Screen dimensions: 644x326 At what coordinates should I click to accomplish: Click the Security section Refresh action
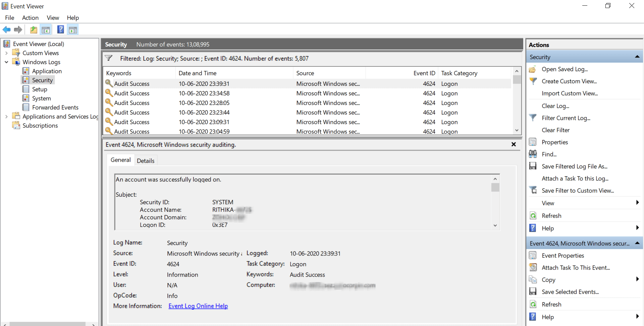(551, 216)
